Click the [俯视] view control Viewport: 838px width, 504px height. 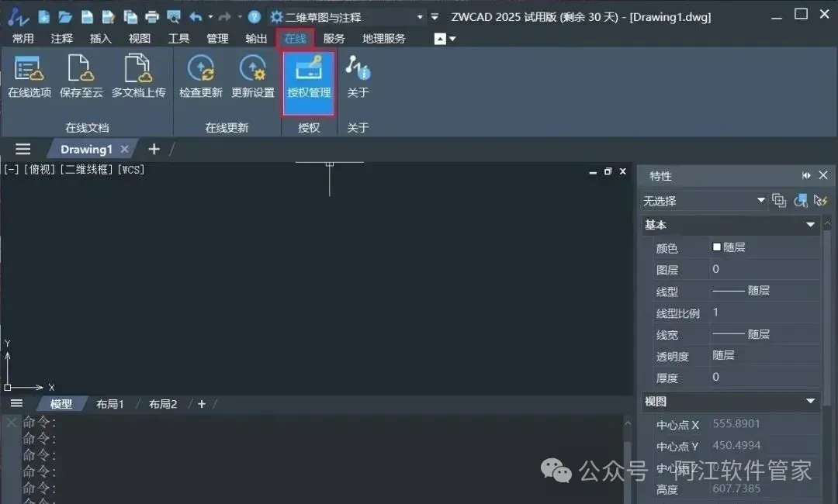[x=40, y=170]
